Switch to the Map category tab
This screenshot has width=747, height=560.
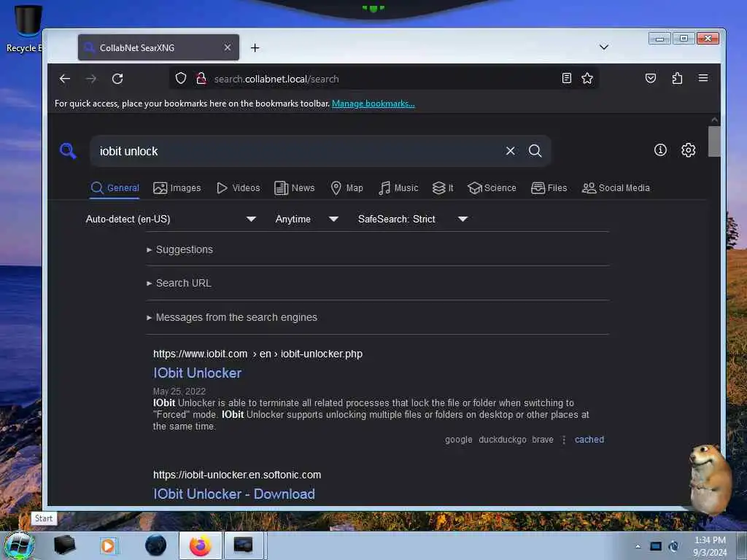point(347,188)
